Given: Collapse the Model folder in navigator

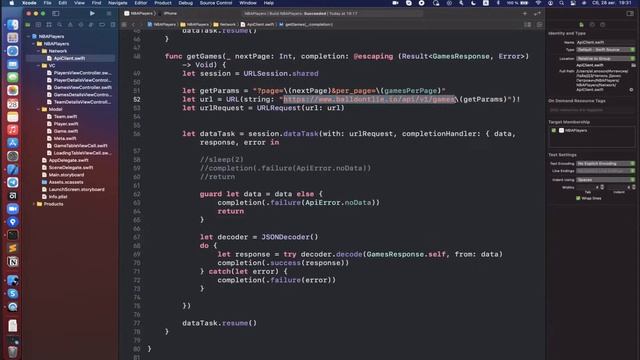Looking at the screenshot, I should tap(39, 109).
